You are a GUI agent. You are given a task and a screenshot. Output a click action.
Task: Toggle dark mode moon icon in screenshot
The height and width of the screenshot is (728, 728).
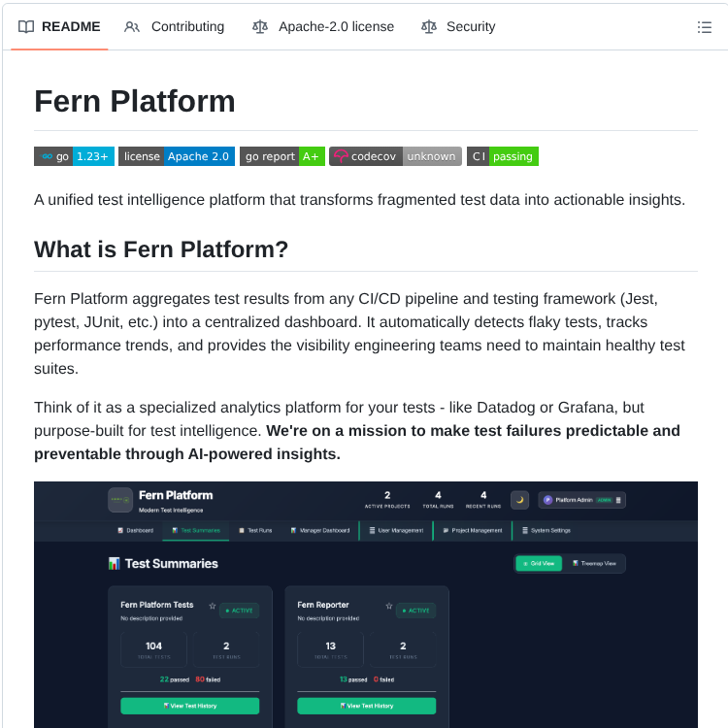coord(519,500)
